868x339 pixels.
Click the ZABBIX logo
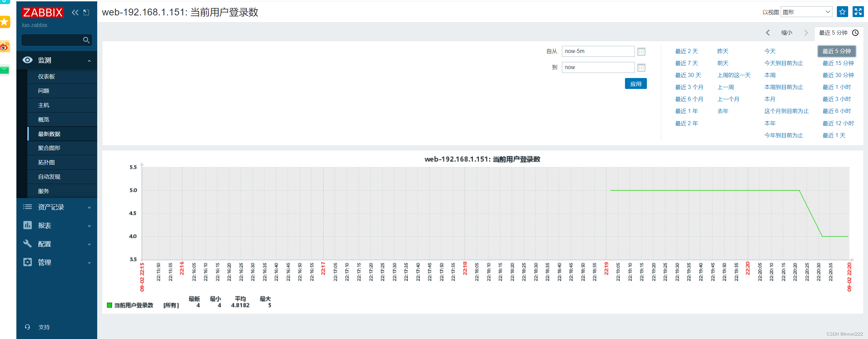pyautogui.click(x=43, y=12)
